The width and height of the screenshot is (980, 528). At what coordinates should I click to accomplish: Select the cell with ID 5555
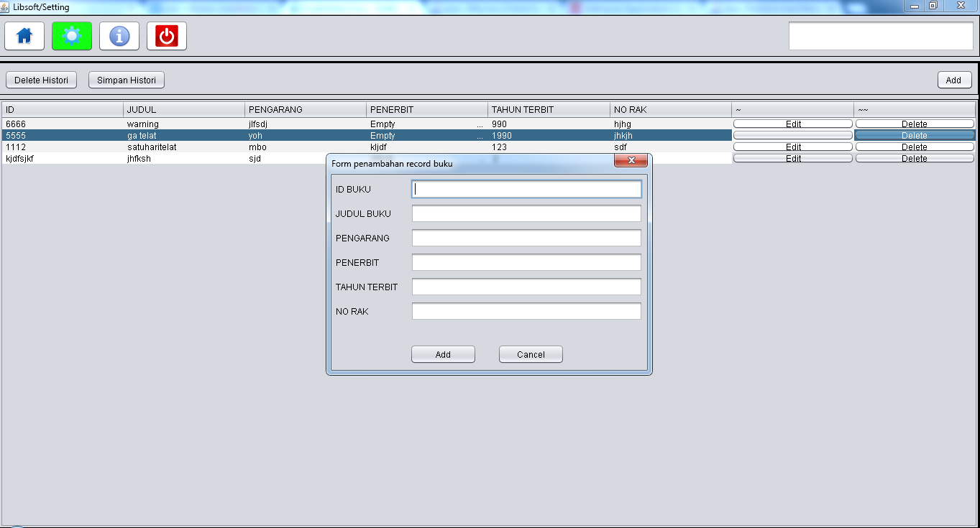(x=63, y=135)
